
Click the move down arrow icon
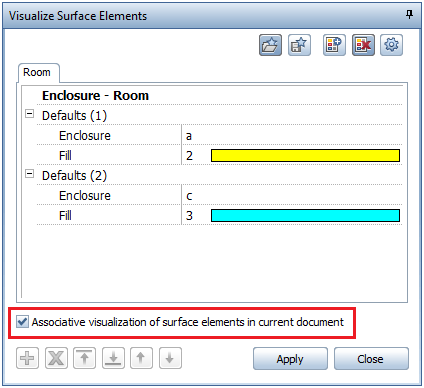pos(170,358)
